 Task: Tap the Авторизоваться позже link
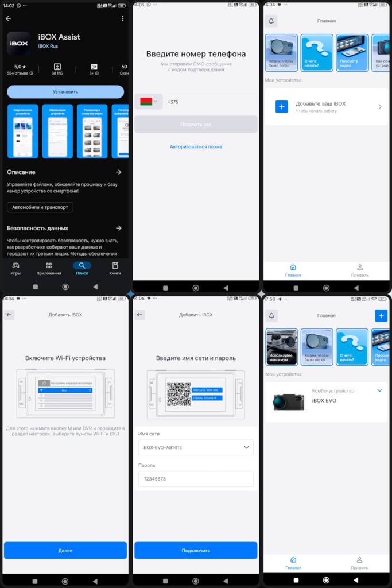click(196, 146)
